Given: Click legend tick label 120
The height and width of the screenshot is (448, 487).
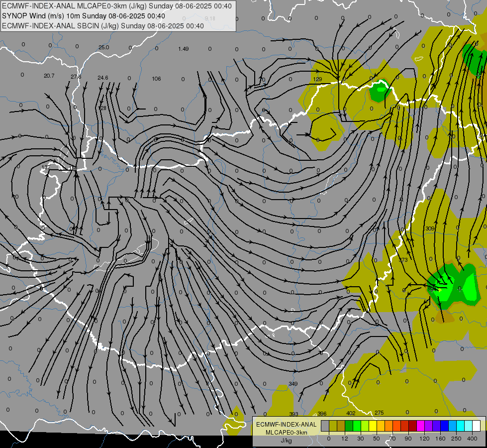Looking at the screenshot, I should pyautogui.click(x=424, y=439).
